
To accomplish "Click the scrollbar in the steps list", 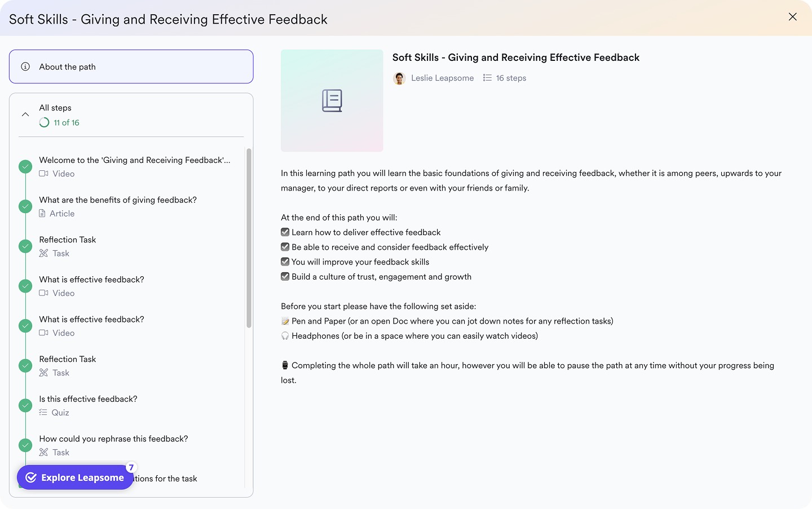I will [248, 237].
